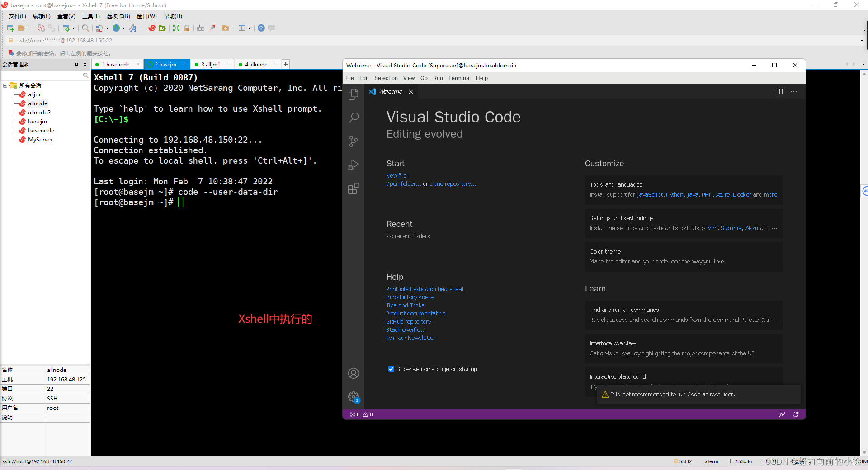The image size is (868, 470).
Task: Open Extensions view in VS Code activity bar
Action: (354, 188)
